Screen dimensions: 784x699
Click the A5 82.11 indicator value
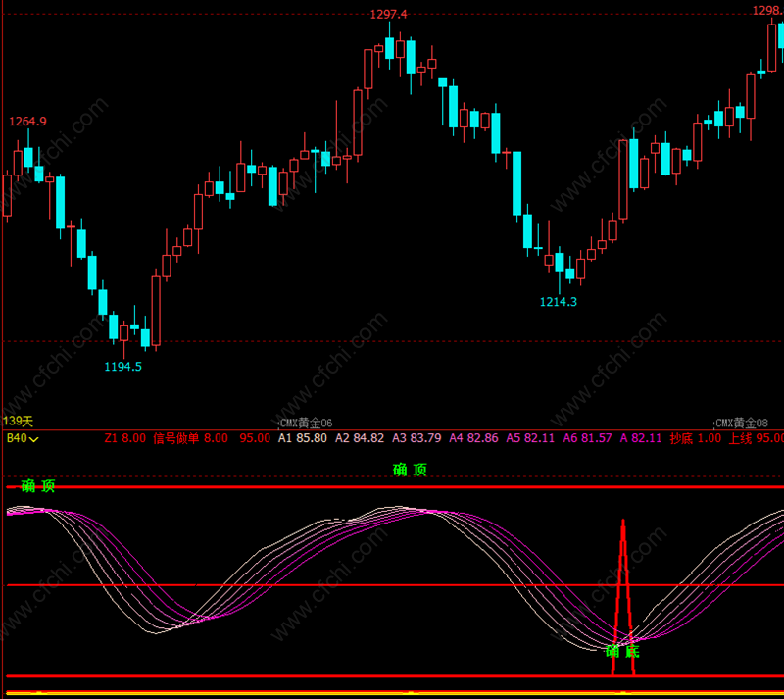point(530,438)
